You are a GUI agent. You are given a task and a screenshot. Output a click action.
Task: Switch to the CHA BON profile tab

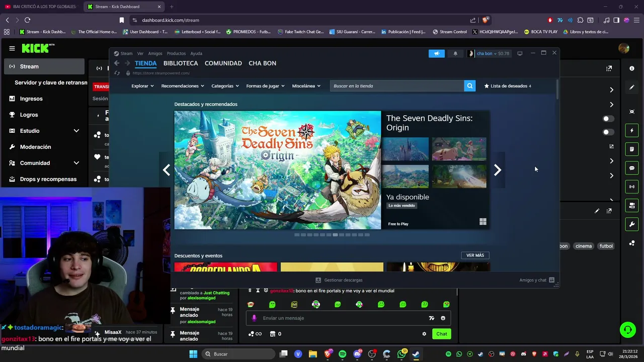[262, 63]
